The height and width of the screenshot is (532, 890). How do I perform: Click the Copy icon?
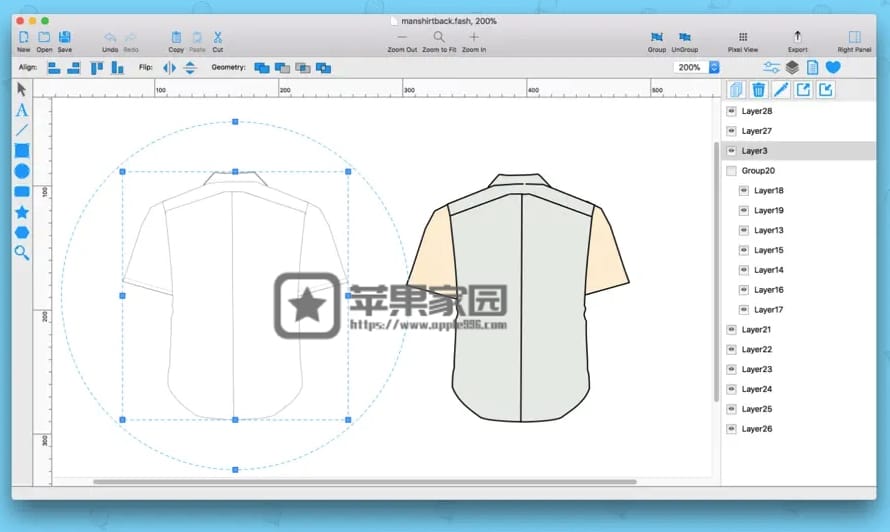coord(176,37)
